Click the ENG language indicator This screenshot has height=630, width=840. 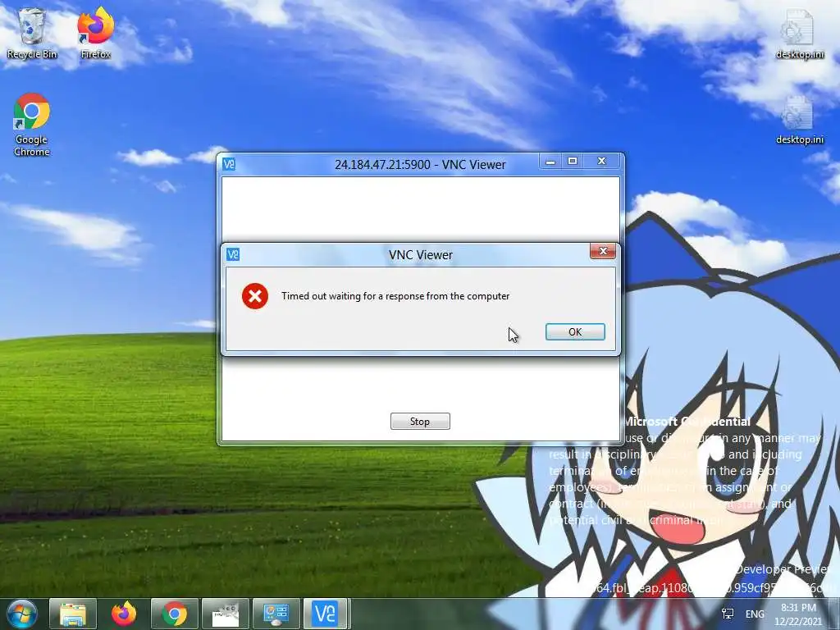(755, 614)
